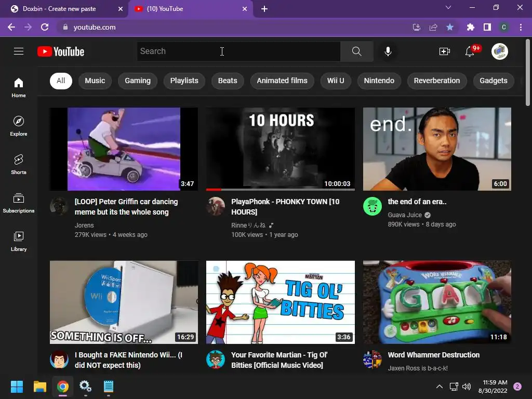Select the Wii U filter chip
Viewport: 532px width, 399px height.
coord(336,81)
